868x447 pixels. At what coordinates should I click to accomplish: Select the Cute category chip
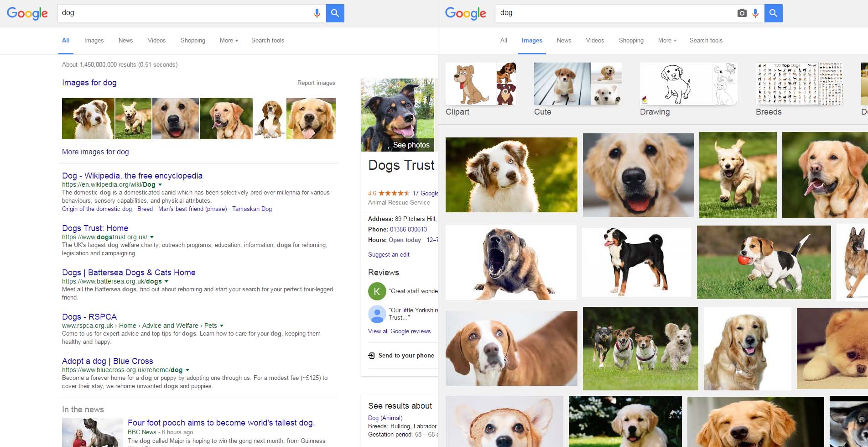coord(577,89)
